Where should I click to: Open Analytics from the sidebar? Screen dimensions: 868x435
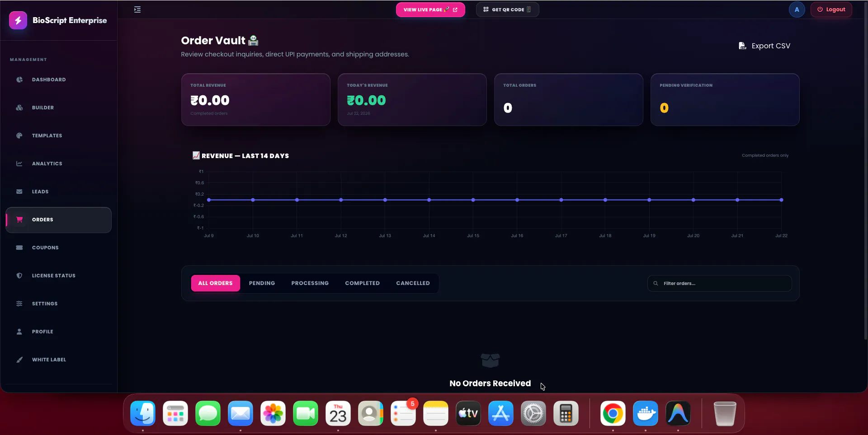tap(58, 164)
